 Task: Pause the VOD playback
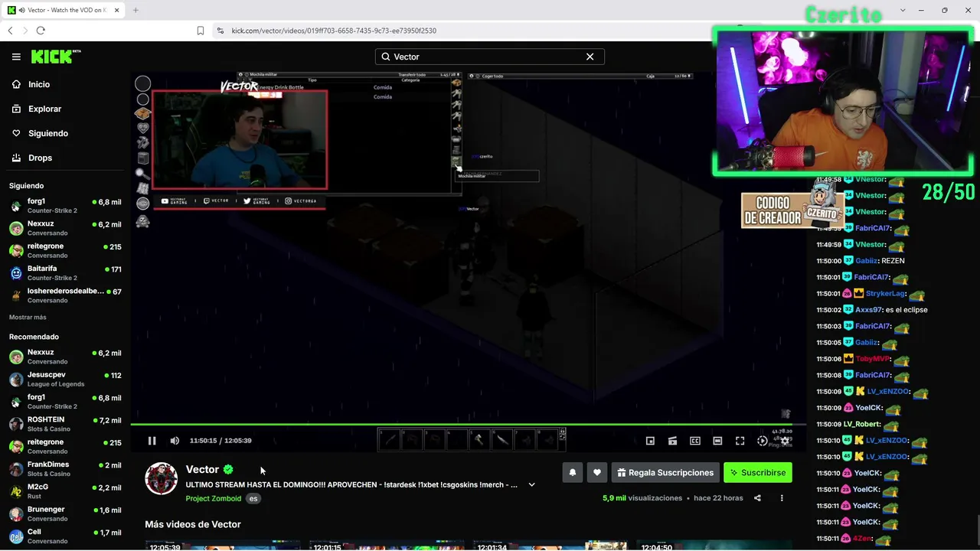152,441
